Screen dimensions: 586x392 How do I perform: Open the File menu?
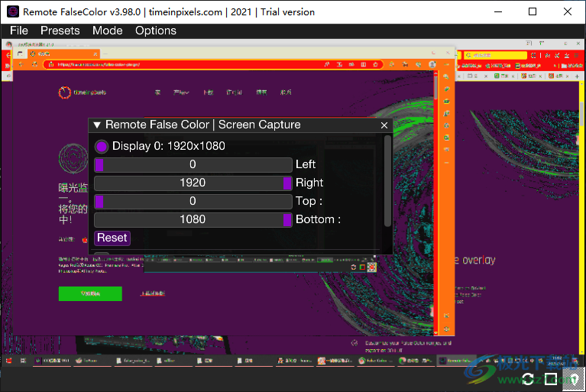point(18,31)
